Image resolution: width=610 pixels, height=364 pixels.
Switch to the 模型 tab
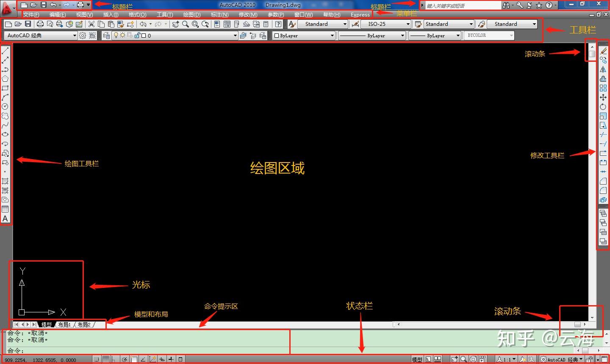click(x=46, y=325)
